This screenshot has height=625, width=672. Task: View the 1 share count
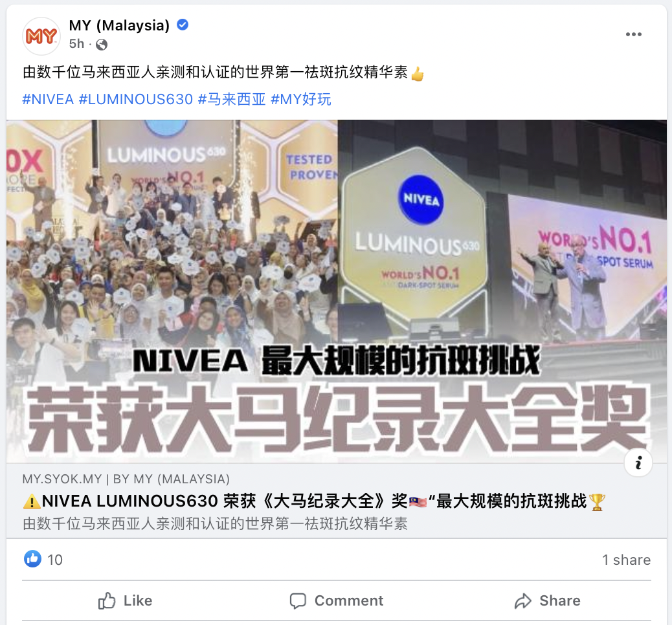coord(626,560)
